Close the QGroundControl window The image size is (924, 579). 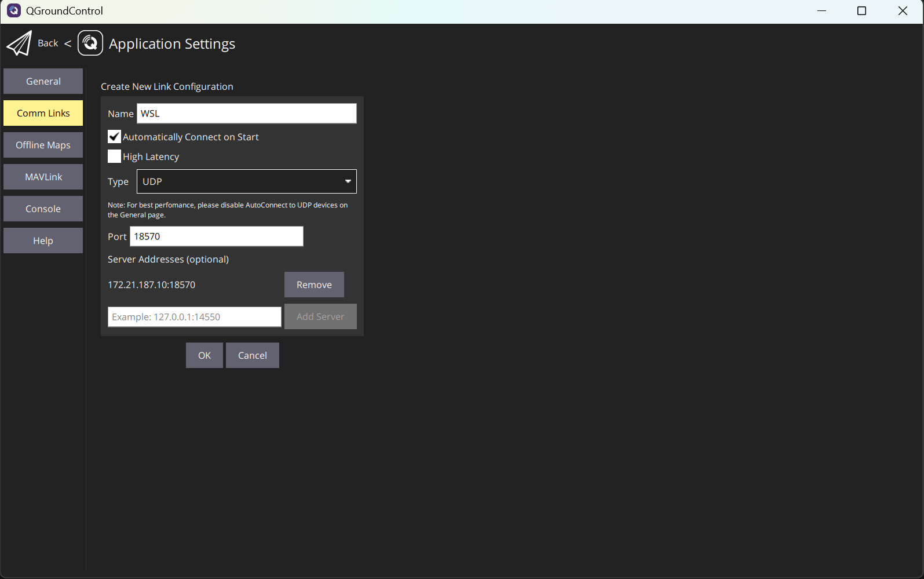click(x=903, y=11)
